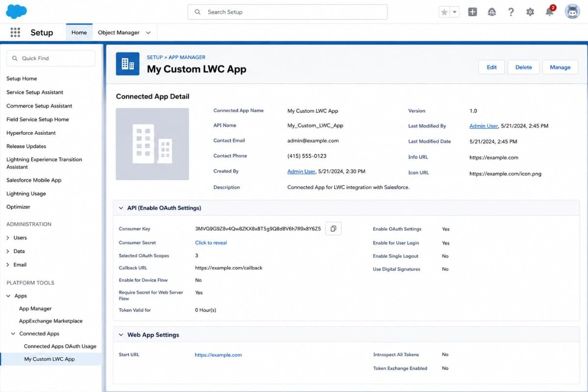Viewport: 588px width, 392px height.
Task: Open the favorites list dropdown arrow
Action: (x=455, y=12)
